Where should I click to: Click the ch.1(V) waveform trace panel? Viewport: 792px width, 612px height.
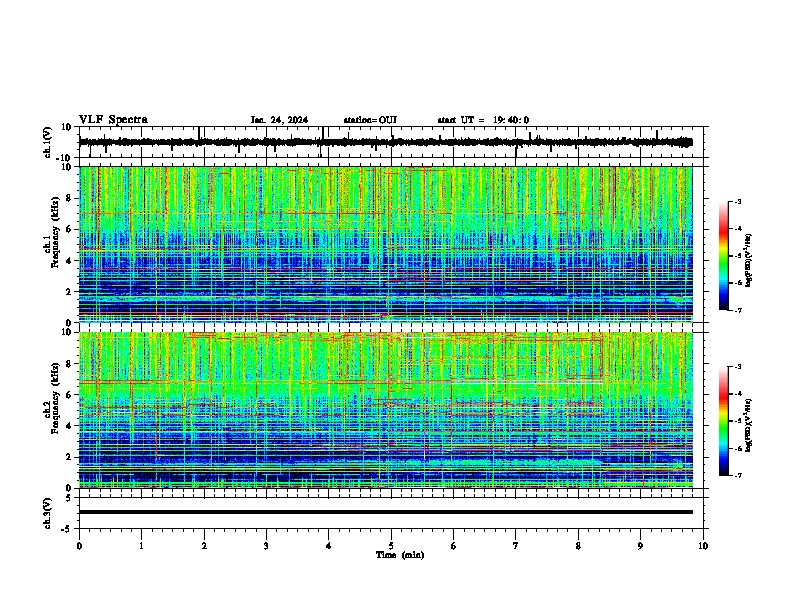tap(391, 142)
